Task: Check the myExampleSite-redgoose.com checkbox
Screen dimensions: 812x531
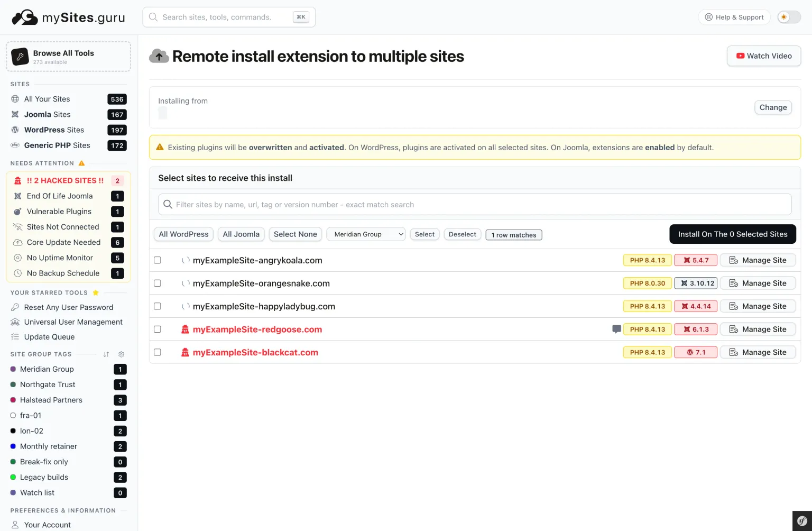Action: pos(157,329)
